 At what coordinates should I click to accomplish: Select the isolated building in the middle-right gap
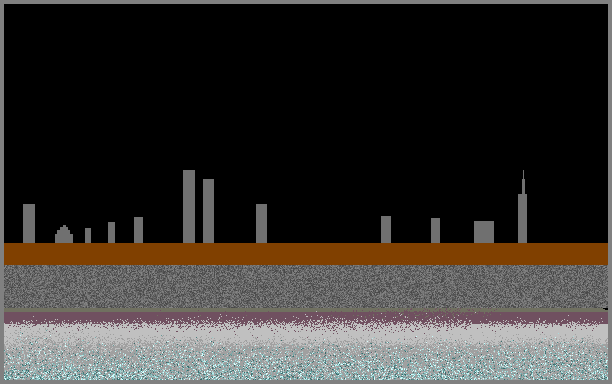(x=386, y=229)
